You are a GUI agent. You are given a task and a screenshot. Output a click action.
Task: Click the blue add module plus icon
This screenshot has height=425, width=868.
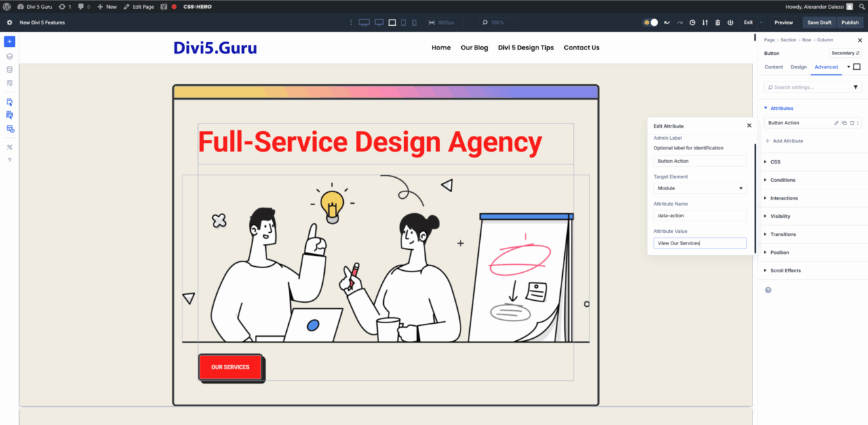coord(9,41)
